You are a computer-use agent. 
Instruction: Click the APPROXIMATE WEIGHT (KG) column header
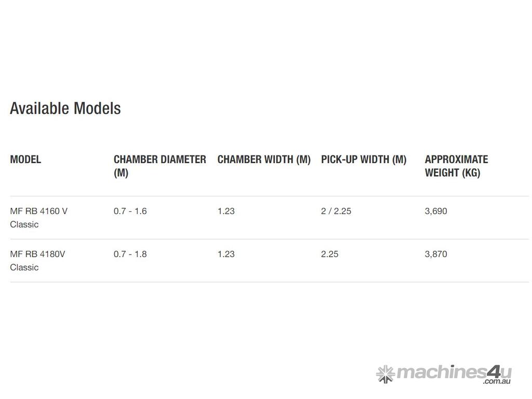456,166
